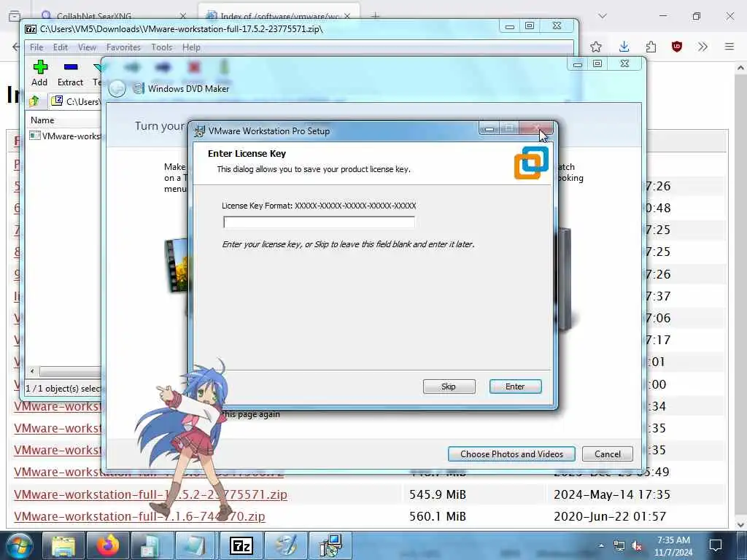Click network icon in system tray
747x560 pixels.
pyautogui.click(x=619, y=545)
